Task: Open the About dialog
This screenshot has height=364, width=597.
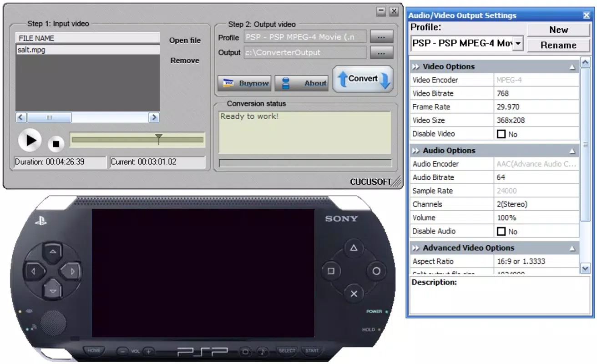Action: 301,83
